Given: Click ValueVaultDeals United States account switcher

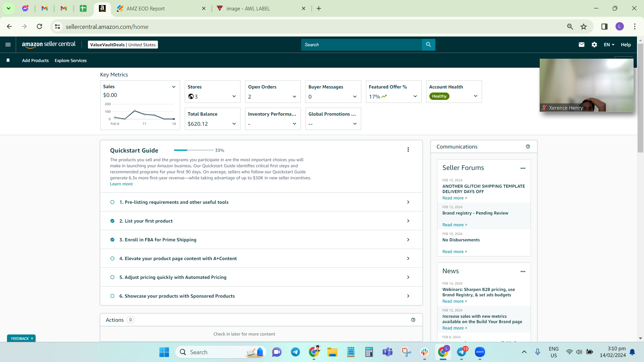Looking at the screenshot, I should [123, 45].
